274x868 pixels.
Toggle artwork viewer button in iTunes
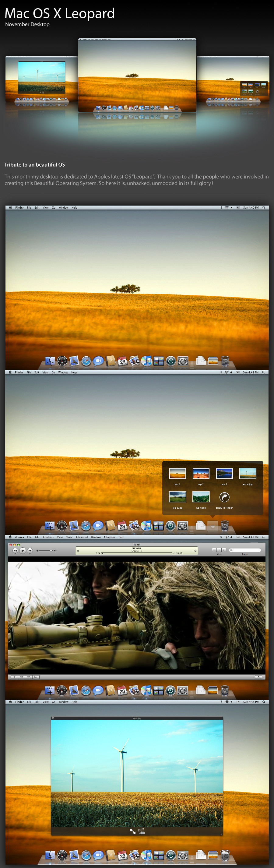coord(36,677)
